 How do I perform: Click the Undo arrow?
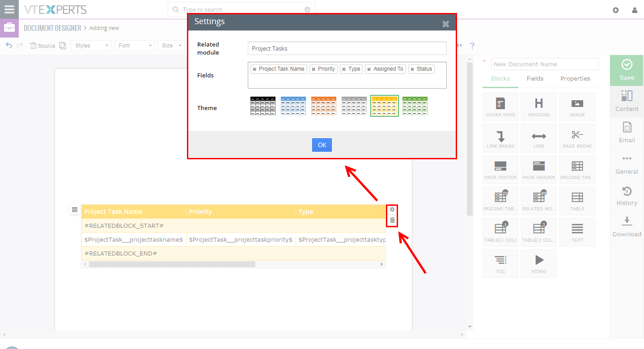pyautogui.click(x=8, y=45)
